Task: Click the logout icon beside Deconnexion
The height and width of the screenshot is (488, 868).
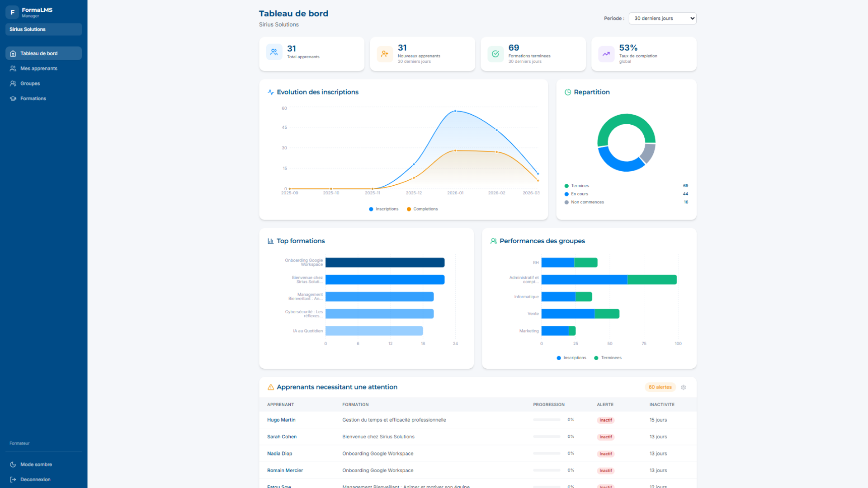Action: point(13,479)
